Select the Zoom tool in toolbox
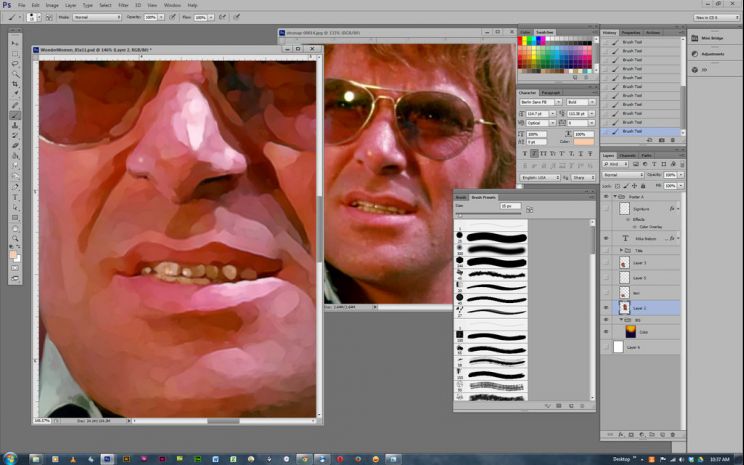This screenshot has height=465, width=744. coord(15,238)
